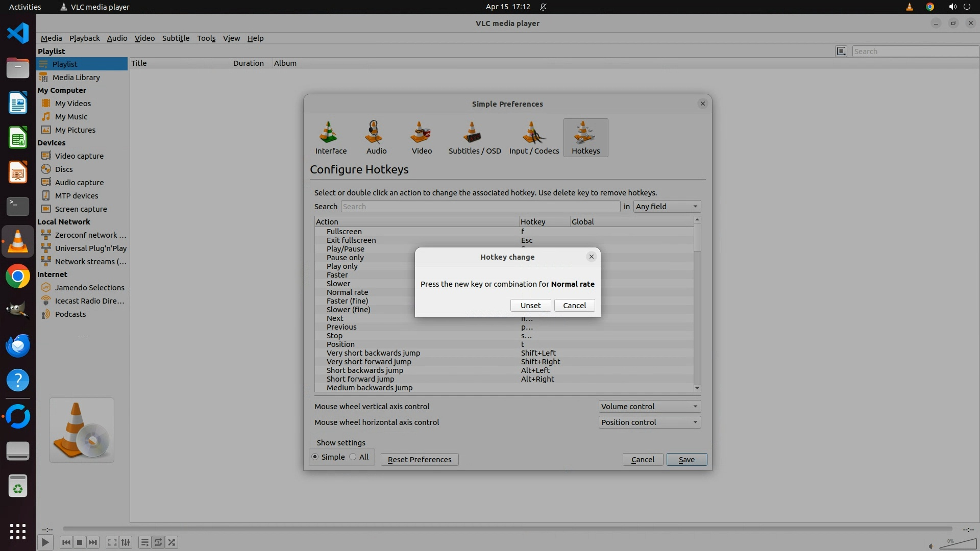Screen dimensions: 980x551
Task: Open the Position control horizontal axis dropdown
Action: point(649,422)
